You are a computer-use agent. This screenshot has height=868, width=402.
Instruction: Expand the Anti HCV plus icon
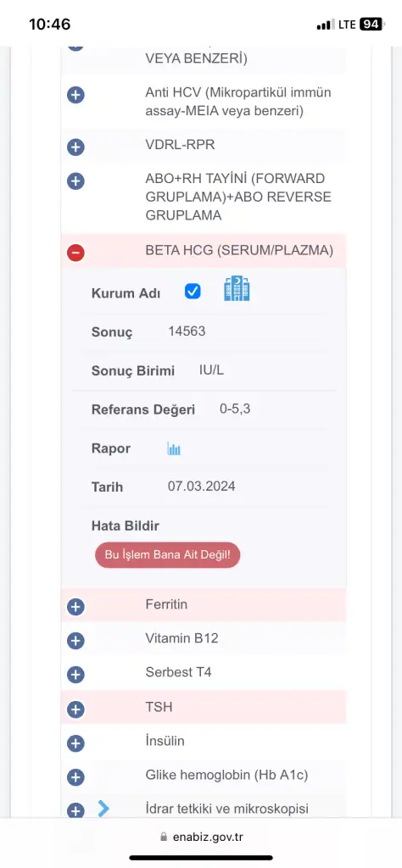[x=75, y=95]
